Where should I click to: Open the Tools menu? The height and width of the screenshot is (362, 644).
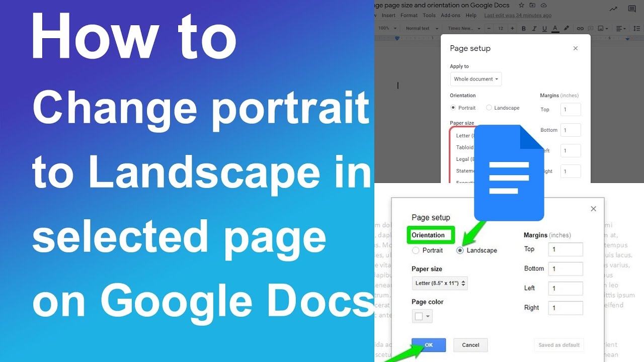429,16
